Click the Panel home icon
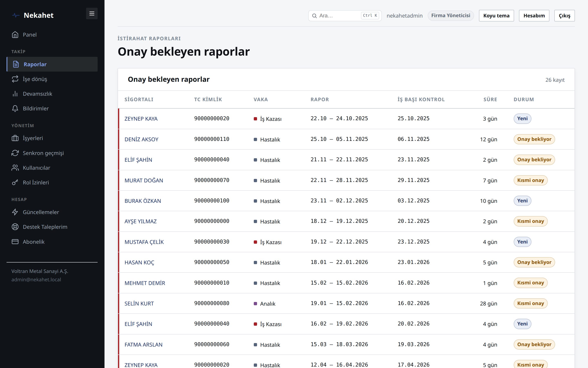Screen dimensions: 588x368 click(15, 35)
